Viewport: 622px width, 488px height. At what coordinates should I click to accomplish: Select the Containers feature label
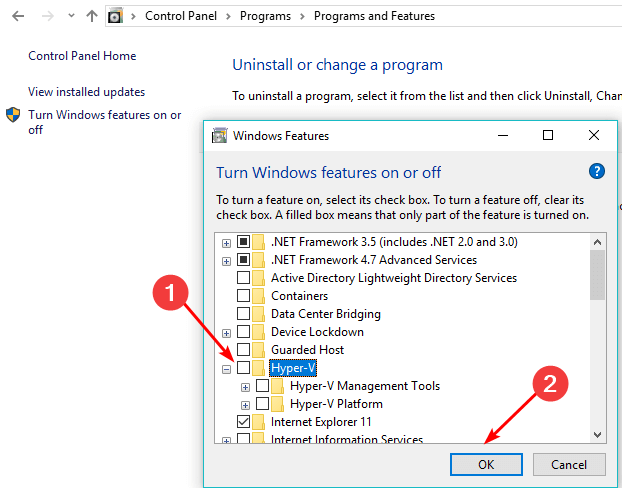[x=299, y=296]
